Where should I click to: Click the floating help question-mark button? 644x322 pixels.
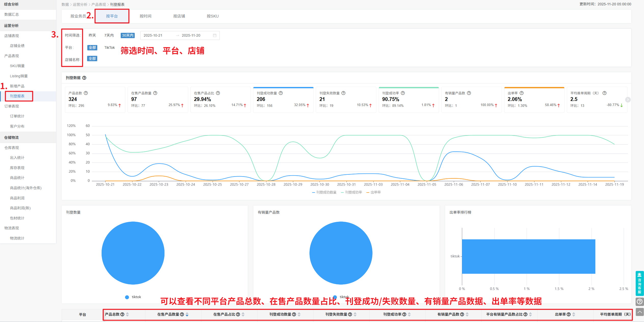[x=639, y=302]
